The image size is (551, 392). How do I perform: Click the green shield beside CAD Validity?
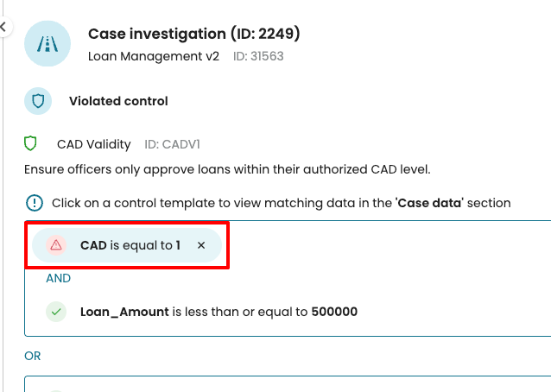click(x=31, y=143)
